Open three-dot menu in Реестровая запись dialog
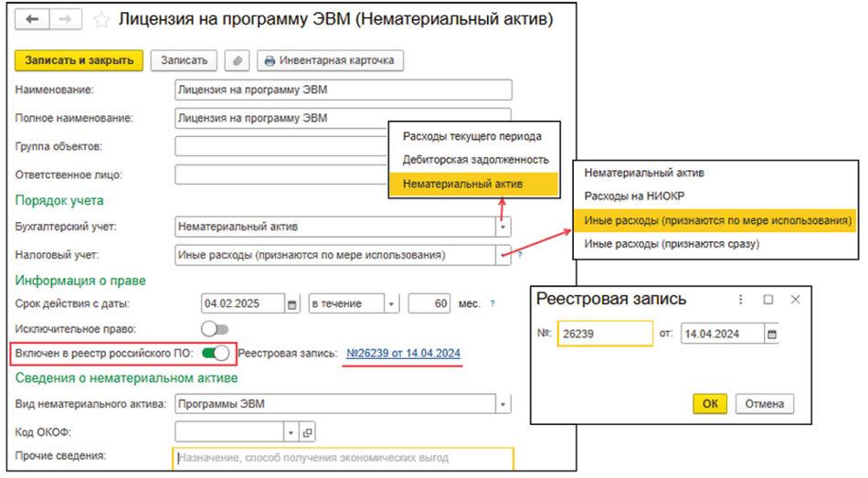868x478 pixels. pos(741,299)
